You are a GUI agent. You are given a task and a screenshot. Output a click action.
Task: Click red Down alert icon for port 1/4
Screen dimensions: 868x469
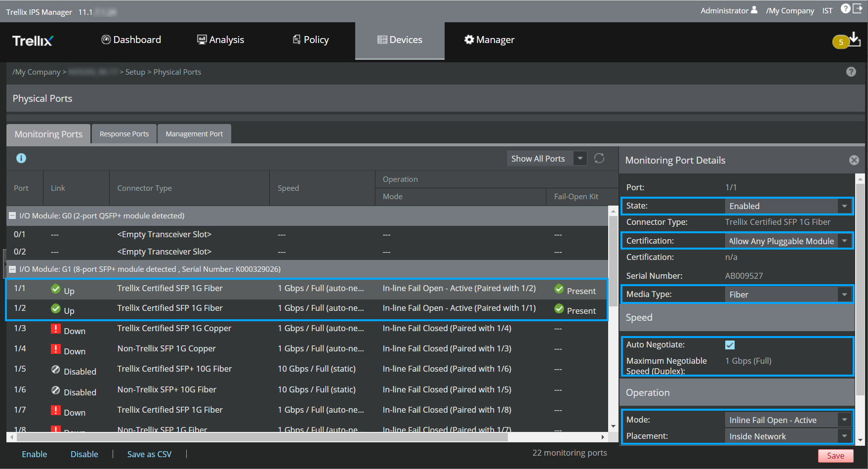[x=56, y=349]
